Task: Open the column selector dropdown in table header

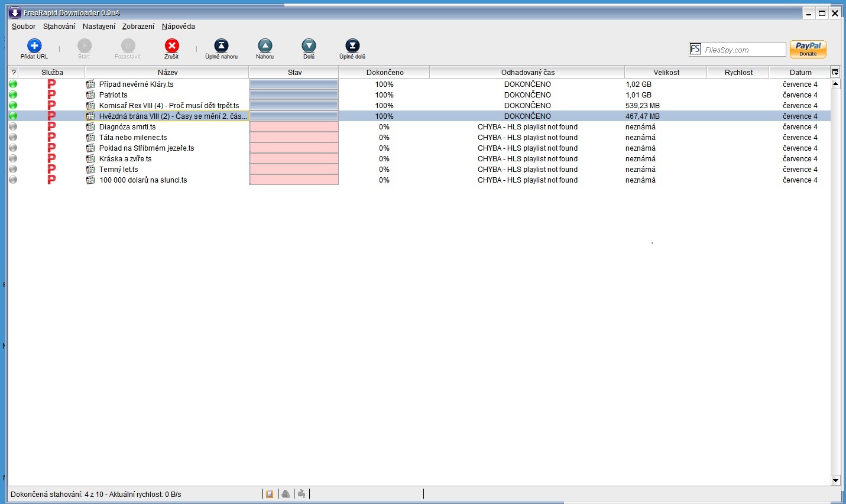Action: coord(835,72)
